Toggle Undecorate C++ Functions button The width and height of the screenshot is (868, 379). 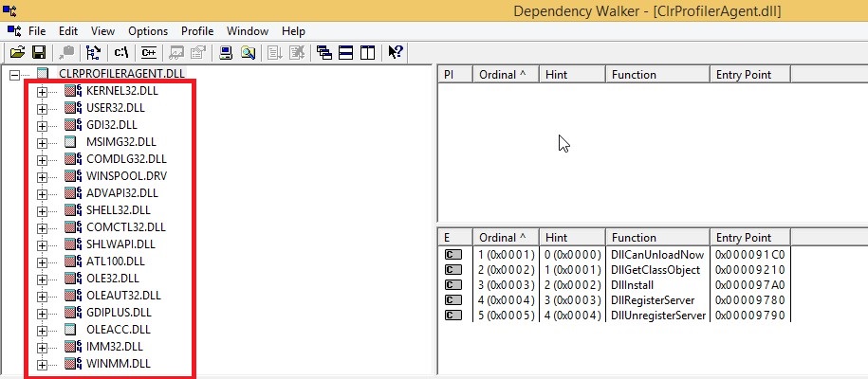click(x=148, y=52)
